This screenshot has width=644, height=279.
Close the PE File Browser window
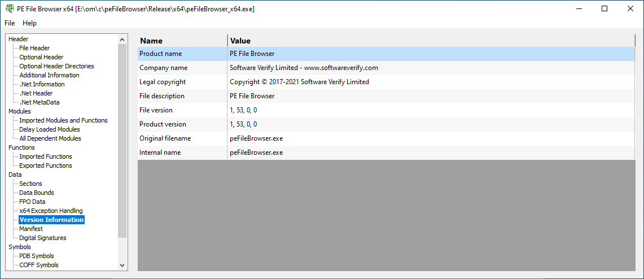tap(630, 8)
